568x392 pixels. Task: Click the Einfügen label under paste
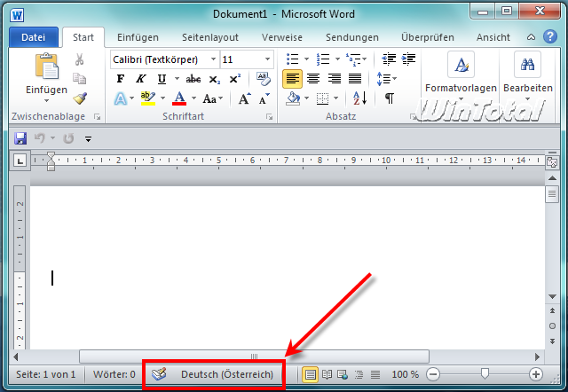(46, 90)
